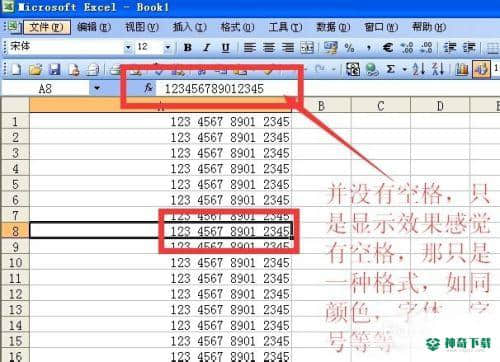Insert a hyperlink using globe icon
The image size is (500, 362).
(372, 69)
